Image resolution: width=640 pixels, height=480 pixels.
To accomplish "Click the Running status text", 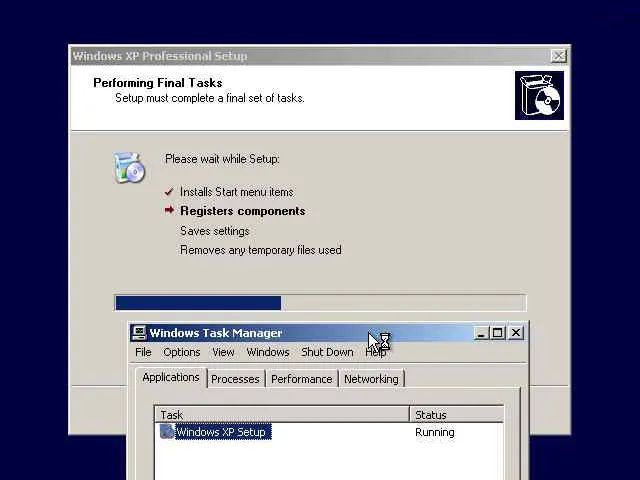I will pos(435,432).
